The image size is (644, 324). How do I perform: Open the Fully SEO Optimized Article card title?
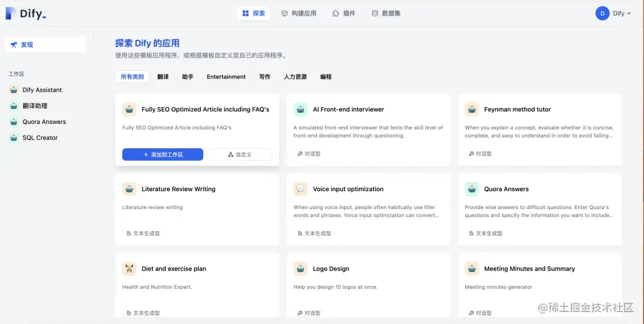click(205, 110)
